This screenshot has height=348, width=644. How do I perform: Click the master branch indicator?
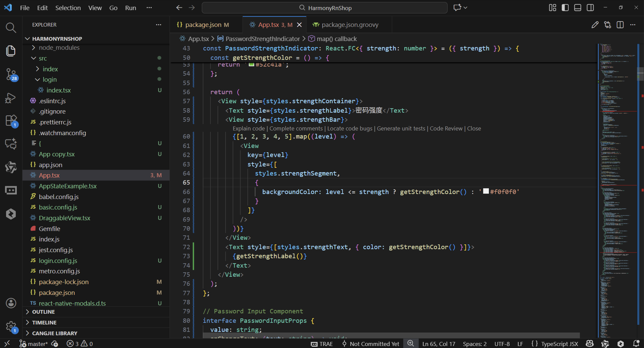[x=37, y=344]
